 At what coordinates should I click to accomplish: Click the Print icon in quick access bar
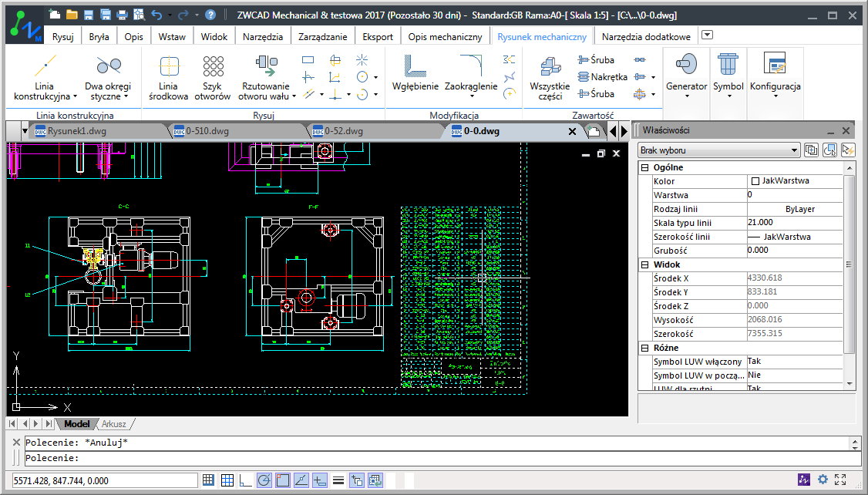tap(123, 15)
